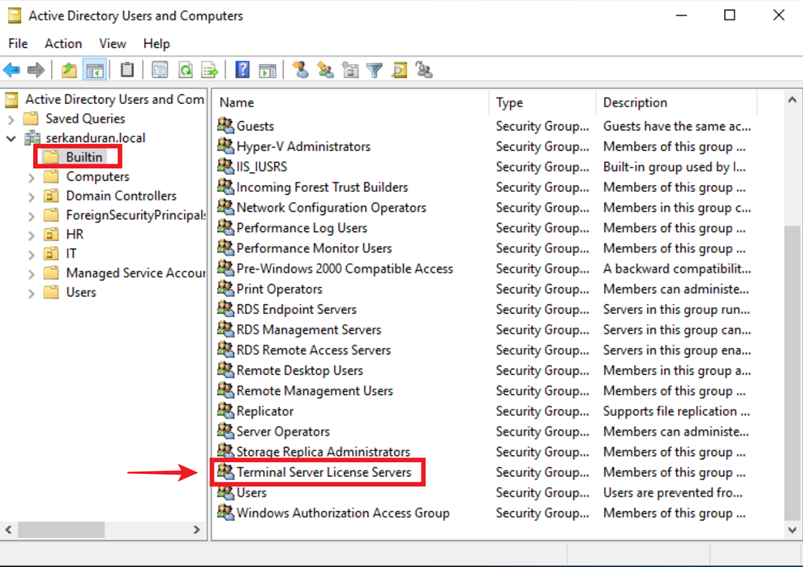Click the app icon in the title bar
Image resolution: width=803 pixels, height=567 pixels.
click(14, 16)
